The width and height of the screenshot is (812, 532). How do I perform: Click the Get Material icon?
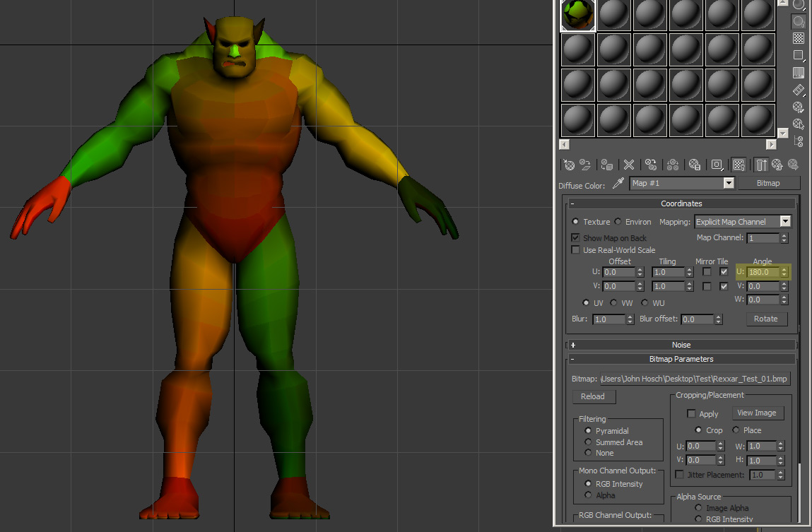(x=569, y=165)
